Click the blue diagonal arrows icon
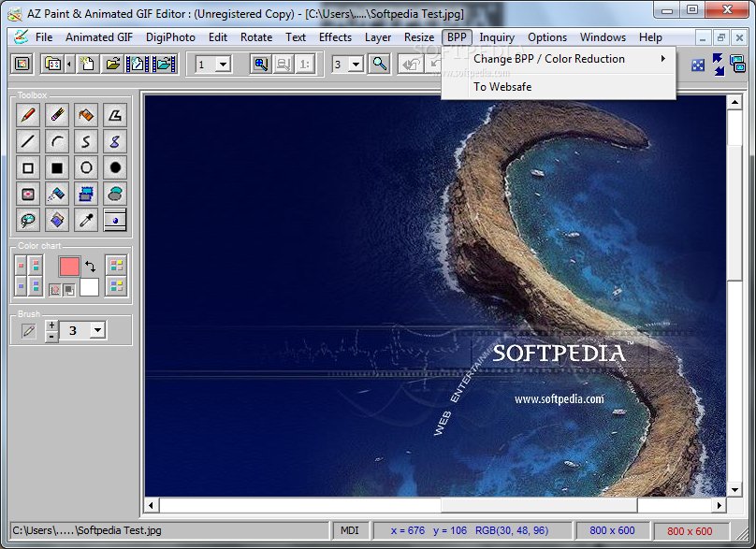The width and height of the screenshot is (756, 549). (x=718, y=65)
